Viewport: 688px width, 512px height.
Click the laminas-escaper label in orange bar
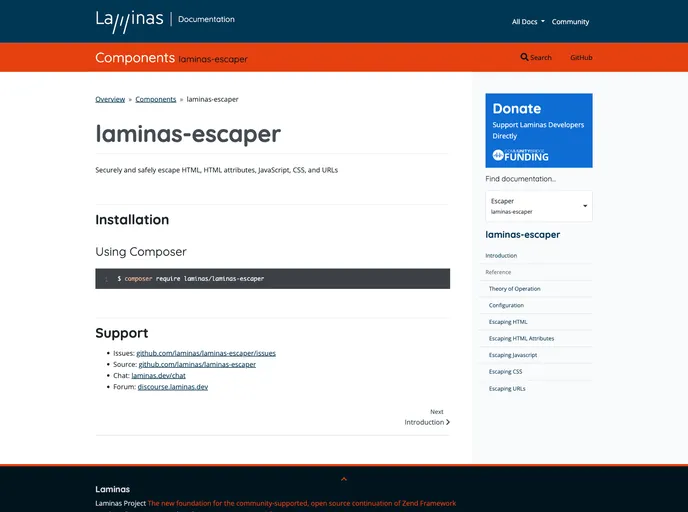[x=213, y=59]
